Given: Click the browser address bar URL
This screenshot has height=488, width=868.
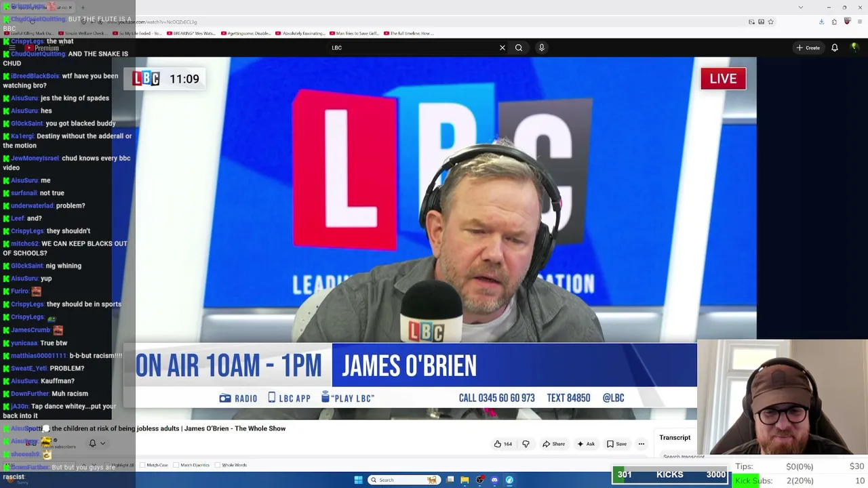Looking at the screenshot, I should [x=153, y=22].
